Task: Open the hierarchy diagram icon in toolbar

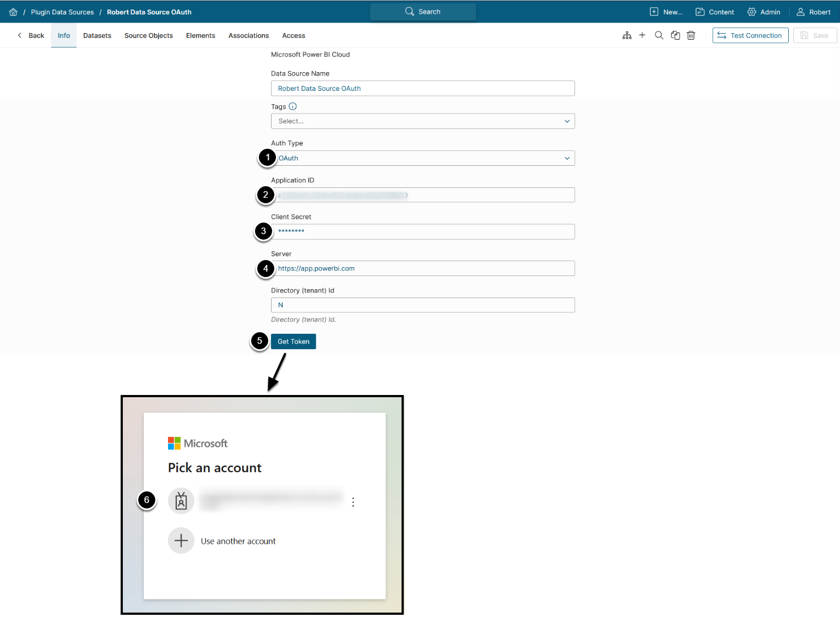Action: 627,35
